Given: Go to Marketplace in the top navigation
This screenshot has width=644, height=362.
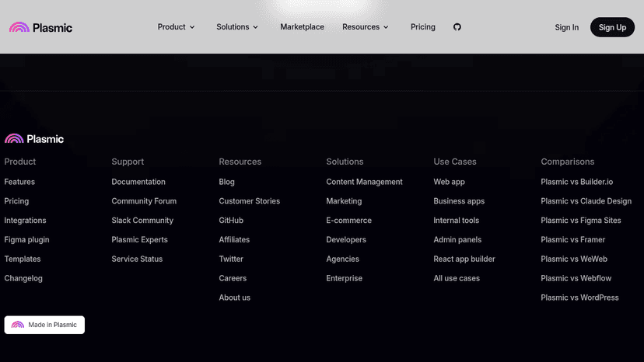Looking at the screenshot, I should pyautogui.click(x=302, y=27).
